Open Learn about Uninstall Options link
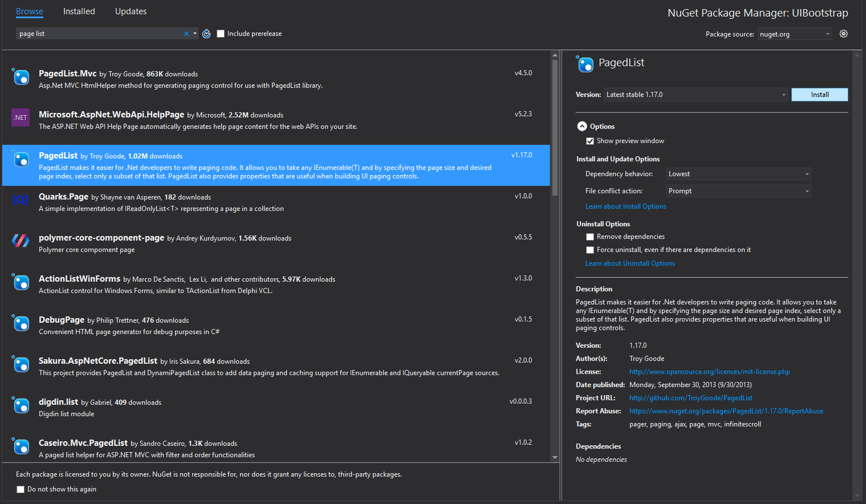This screenshot has width=866, height=504. (x=630, y=263)
